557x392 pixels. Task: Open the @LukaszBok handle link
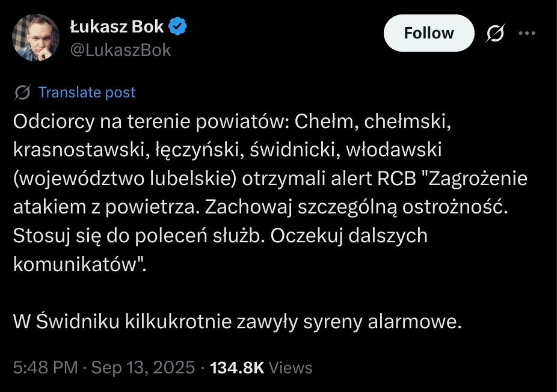click(x=120, y=50)
